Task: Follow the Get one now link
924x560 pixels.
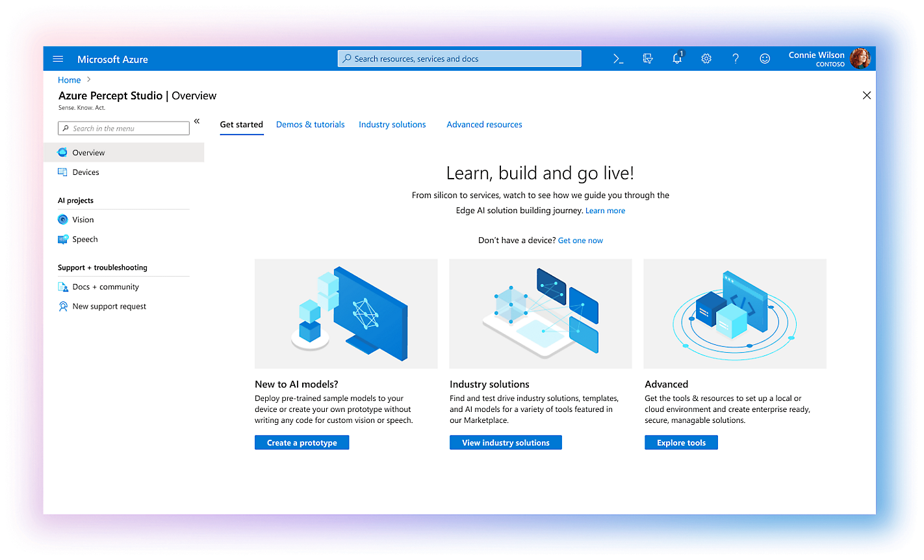Action: point(580,240)
